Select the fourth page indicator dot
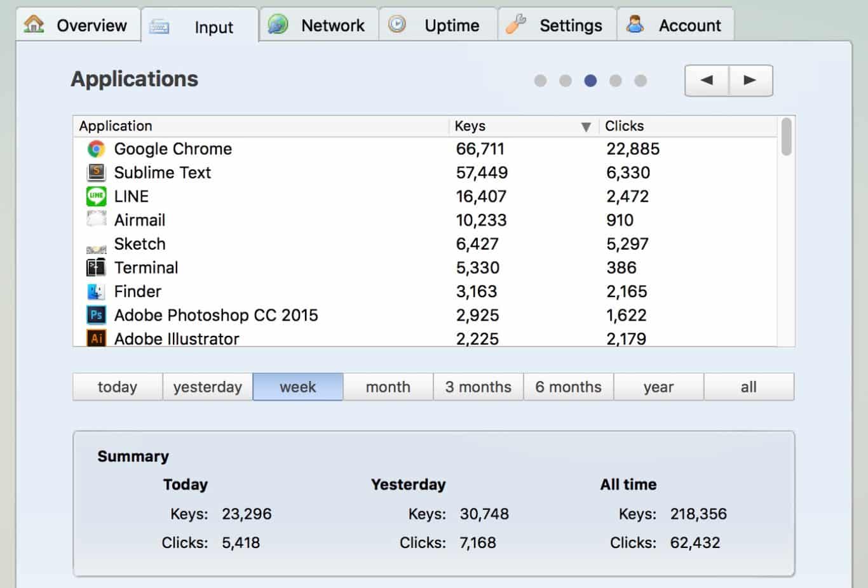The image size is (868, 588). [x=615, y=81]
